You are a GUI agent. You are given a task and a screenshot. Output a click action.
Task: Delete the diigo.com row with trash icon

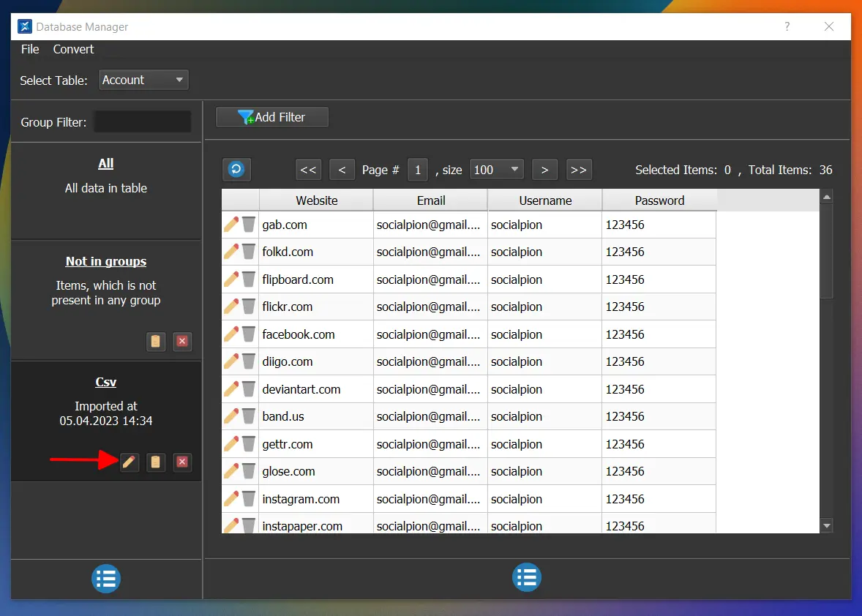pyautogui.click(x=249, y=361)
